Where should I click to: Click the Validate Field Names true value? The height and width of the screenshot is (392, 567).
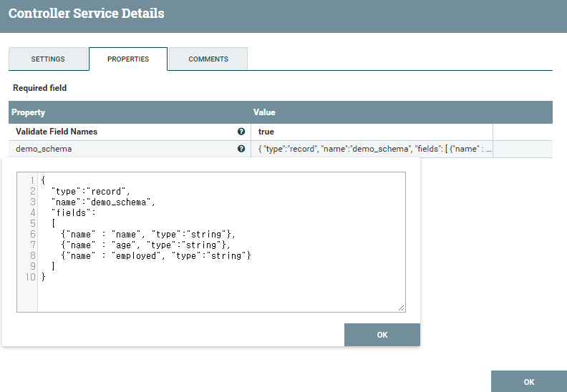[372, 132]
